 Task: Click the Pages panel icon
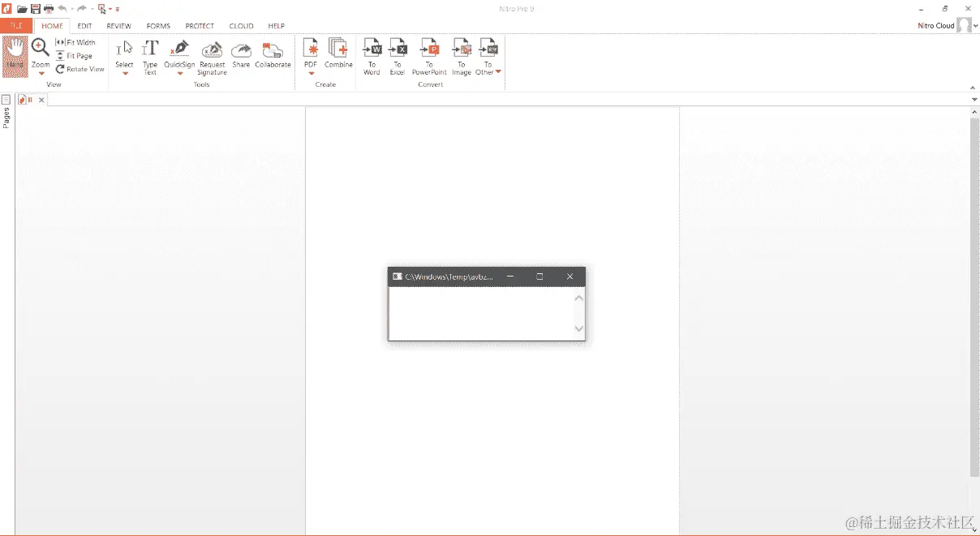pos(6,100)
